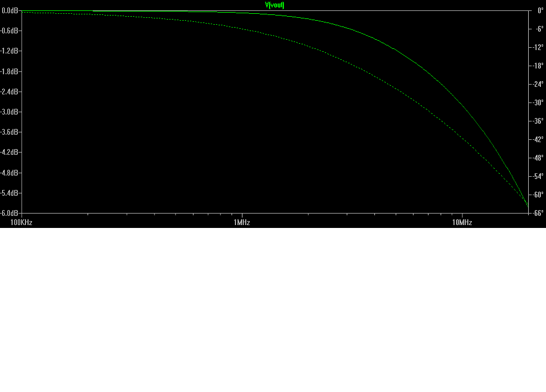Click the -18° phase axis label
The width and height of the screenshot is (546, 392).
539,66
